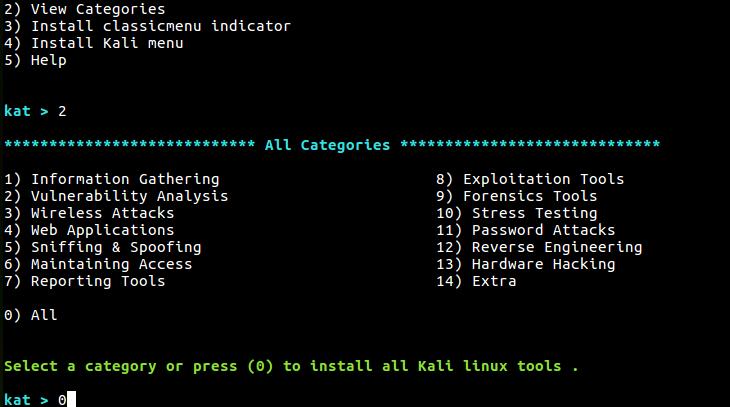Click the Vulnerability Analysis category
Viewport: 730px width, 407px height.
tap(116, 196)
